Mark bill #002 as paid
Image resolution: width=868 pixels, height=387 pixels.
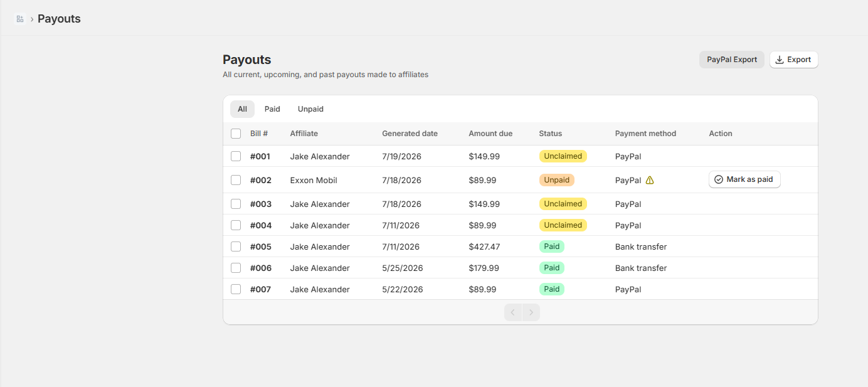[744, 179]
